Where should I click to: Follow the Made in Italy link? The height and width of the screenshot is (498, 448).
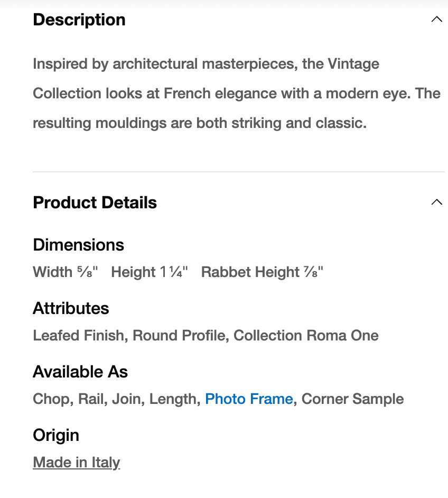77,462
